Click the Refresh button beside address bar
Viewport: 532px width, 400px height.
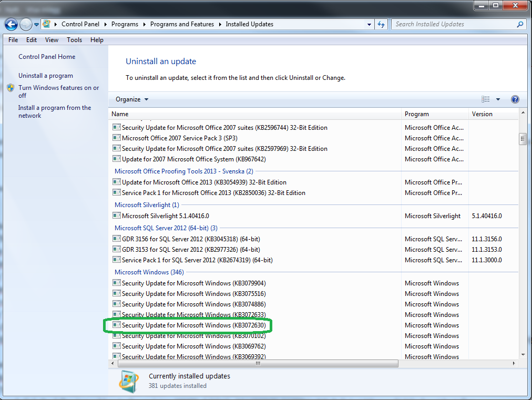click(x=382, y=24)
